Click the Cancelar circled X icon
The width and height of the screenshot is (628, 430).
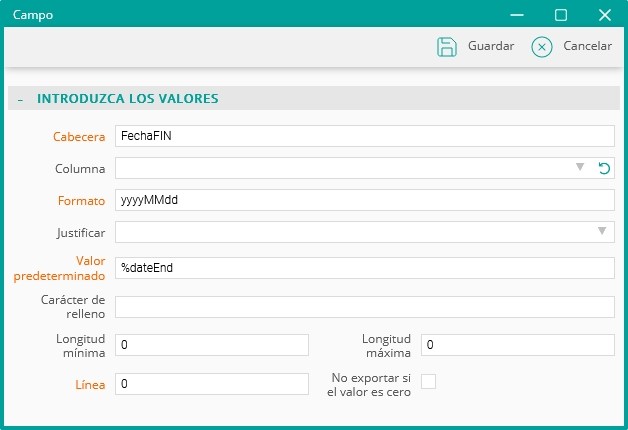pyautogui.click(x=541, y=47)
